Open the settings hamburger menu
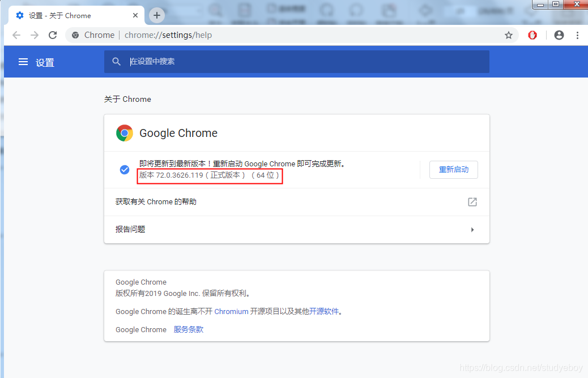588x378 pixels. pyautogui.click(x=23, y=62)
